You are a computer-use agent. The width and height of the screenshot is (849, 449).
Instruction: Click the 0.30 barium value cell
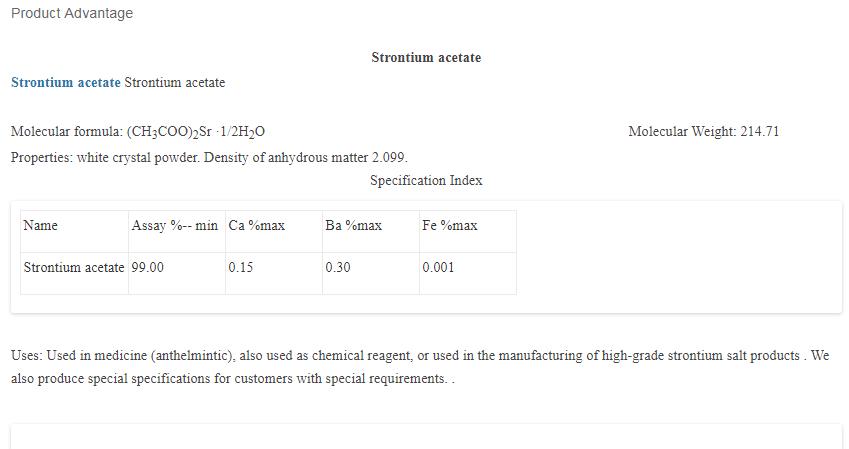click(x=338, y=268)
